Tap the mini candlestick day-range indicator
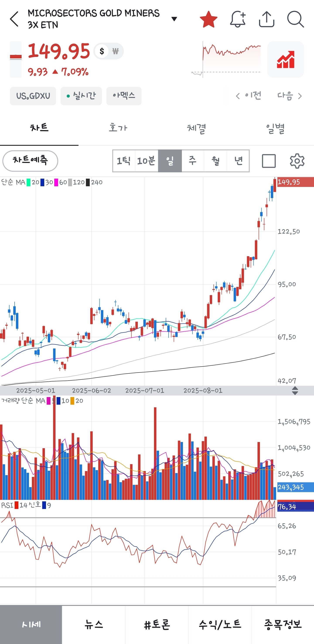This screenshot has height=644, width=314. click(x=16, y=59)
